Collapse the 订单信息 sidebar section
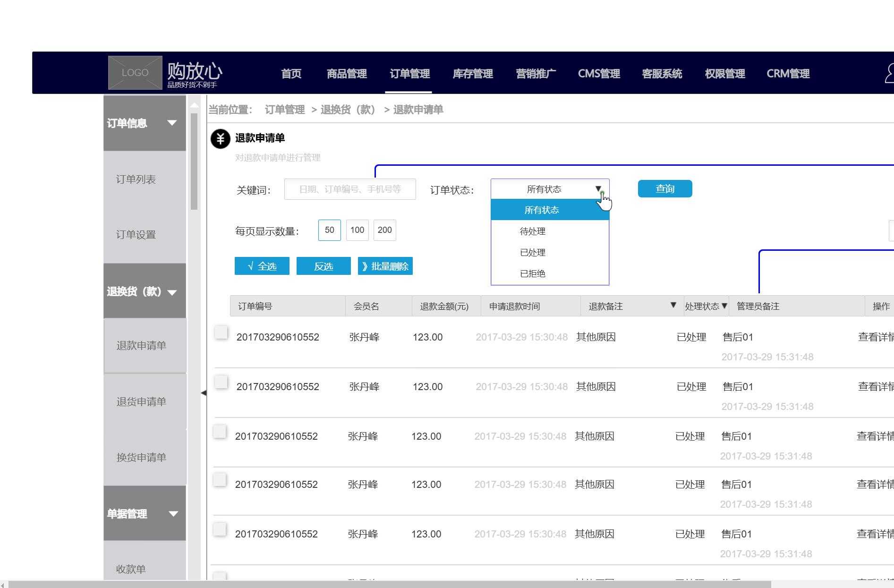 pos(172,123)
